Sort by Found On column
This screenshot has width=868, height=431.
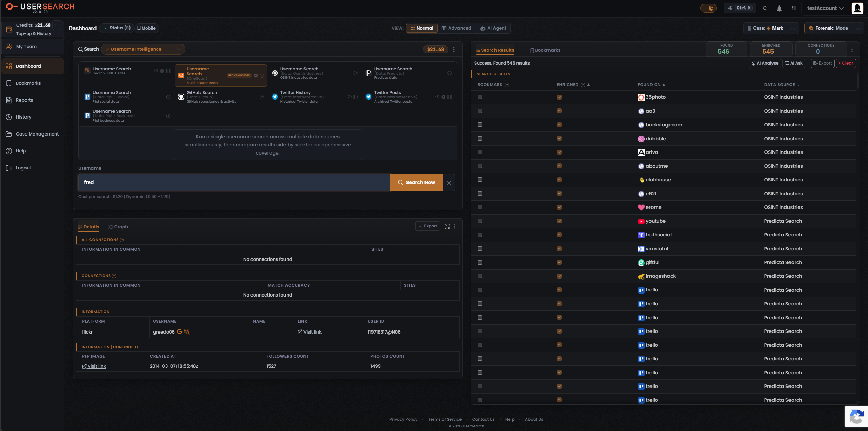(x=651, y=85)
